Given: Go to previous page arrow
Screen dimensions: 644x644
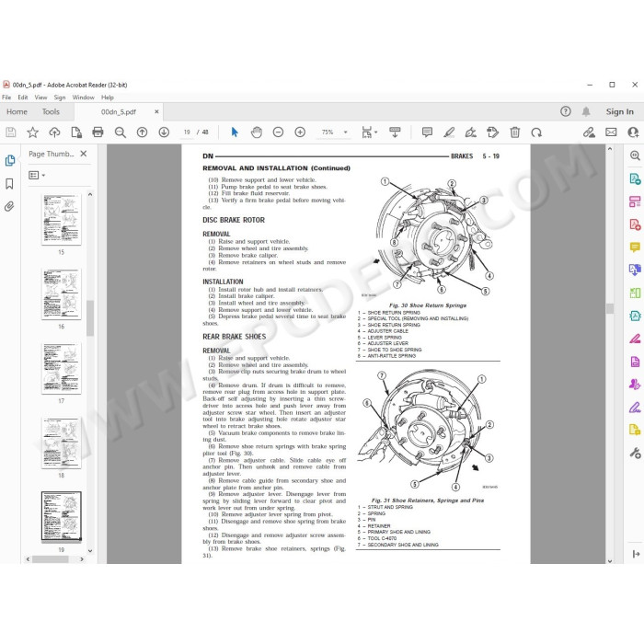Looking at the screenshot, I should pos(142,132).
